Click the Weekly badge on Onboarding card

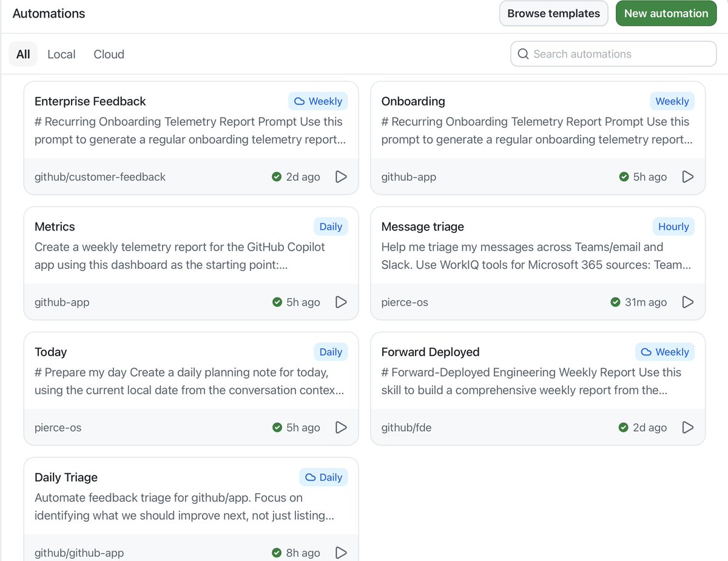pos(672,101)
